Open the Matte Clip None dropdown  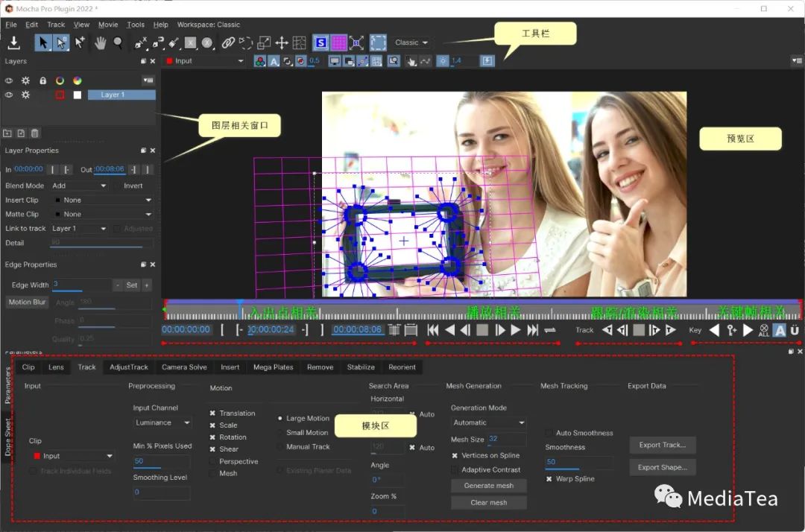coord(102,215)
